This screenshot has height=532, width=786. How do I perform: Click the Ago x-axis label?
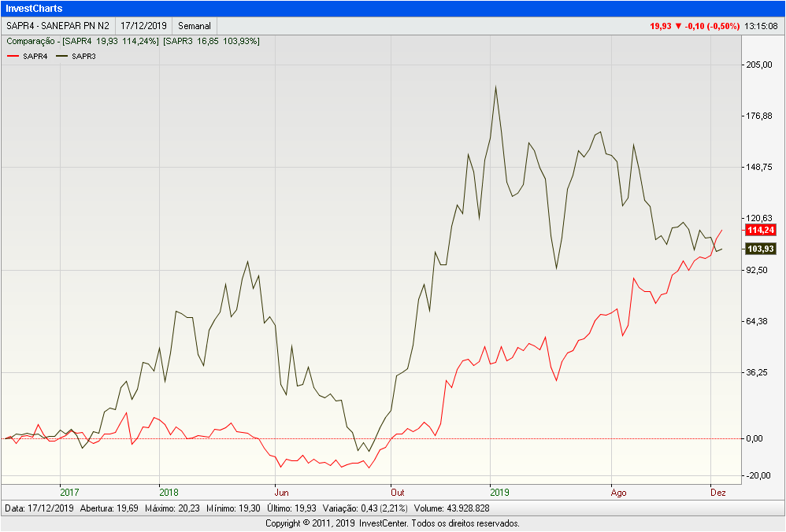pyautogui.click(x=618, y=493)
